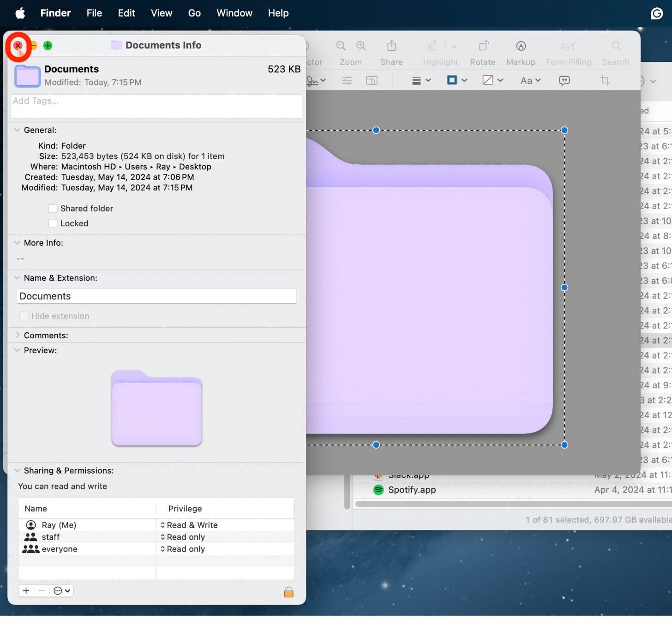The width and height of the screenshot is (672, 631).
Task: Select the Crop tool icon
Action: [x=605, y=80]
